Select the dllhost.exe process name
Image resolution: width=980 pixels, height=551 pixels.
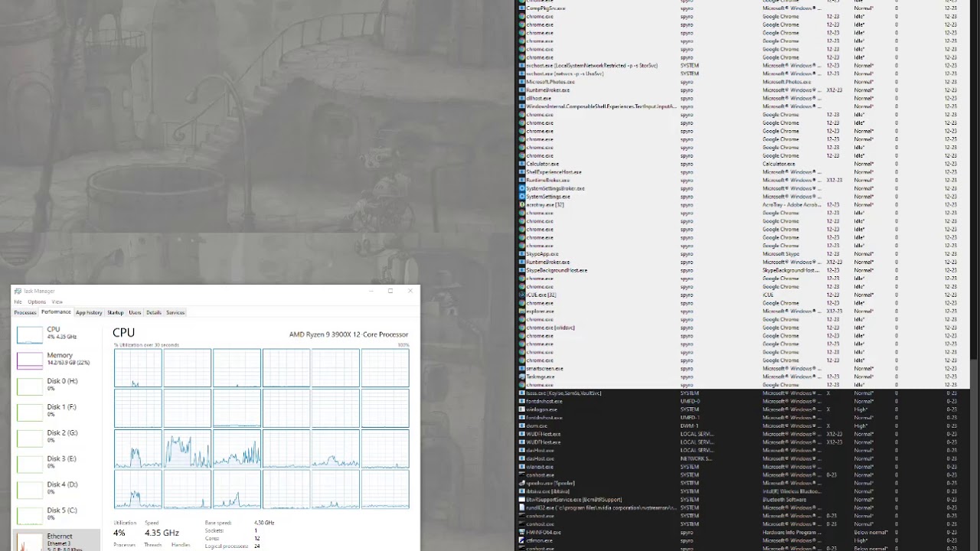[x=538, y=99]
